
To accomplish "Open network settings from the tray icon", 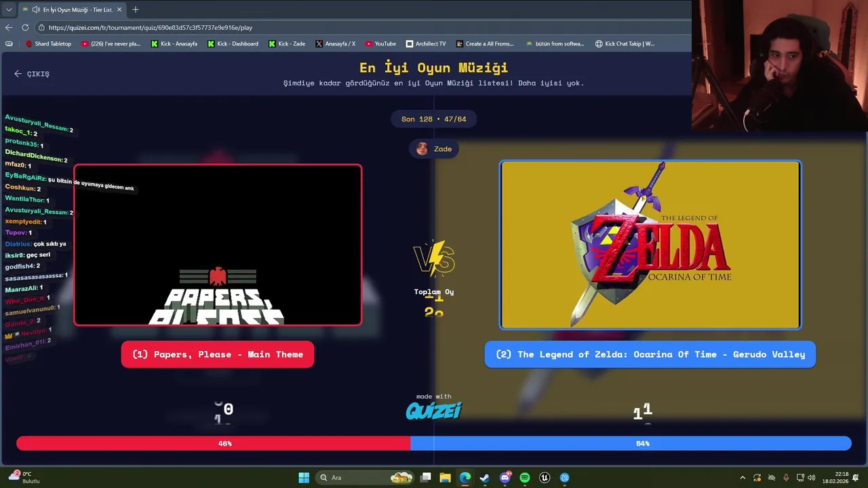I will point(800,478).
